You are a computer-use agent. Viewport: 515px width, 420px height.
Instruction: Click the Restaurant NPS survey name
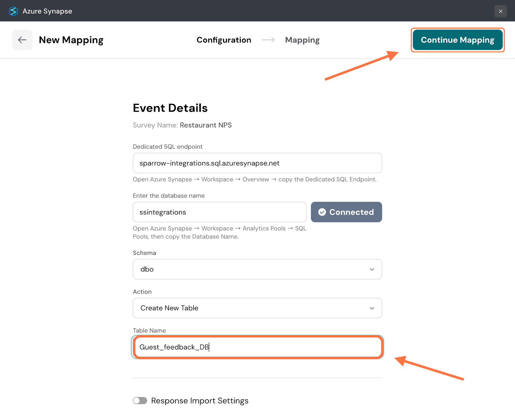pyautogui.click(x=206, y=125)
